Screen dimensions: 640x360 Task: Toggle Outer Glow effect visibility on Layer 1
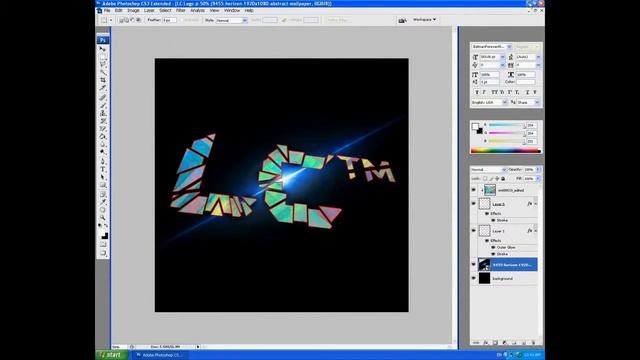coord(493,247)
